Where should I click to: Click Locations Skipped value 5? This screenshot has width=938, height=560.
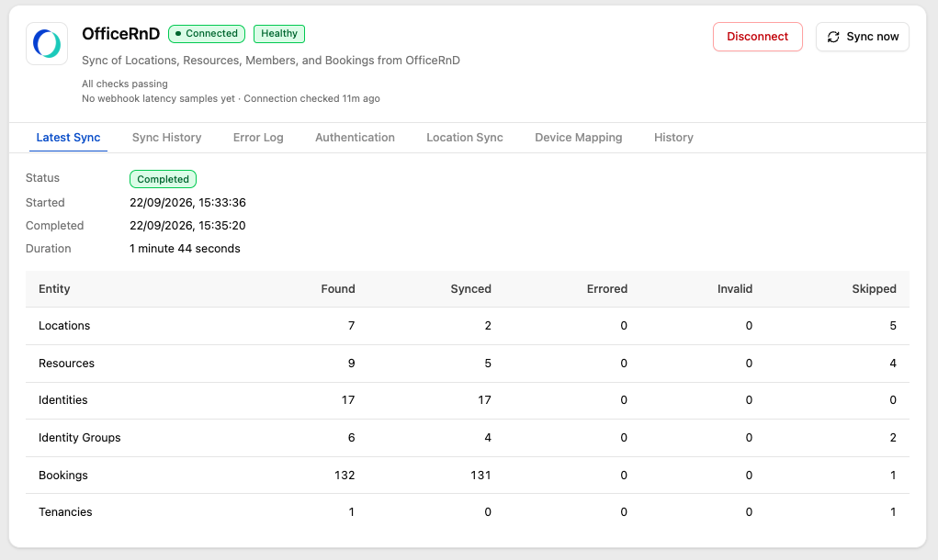click(893, 326)
